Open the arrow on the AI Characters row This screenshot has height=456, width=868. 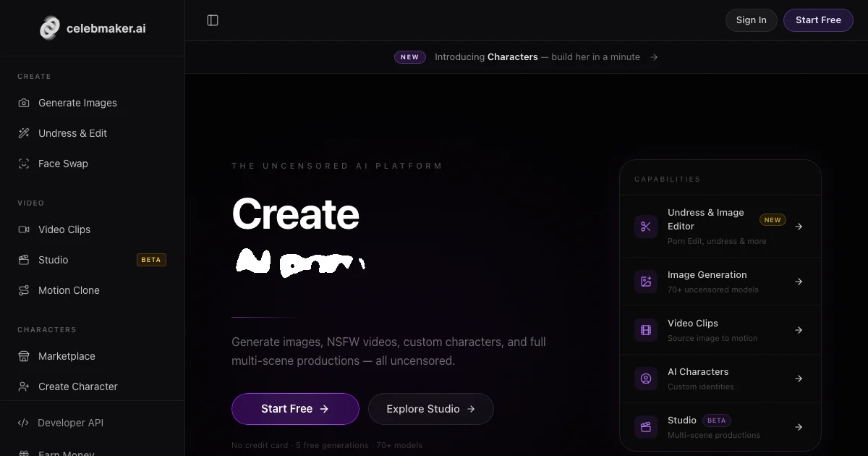[799, 379]
